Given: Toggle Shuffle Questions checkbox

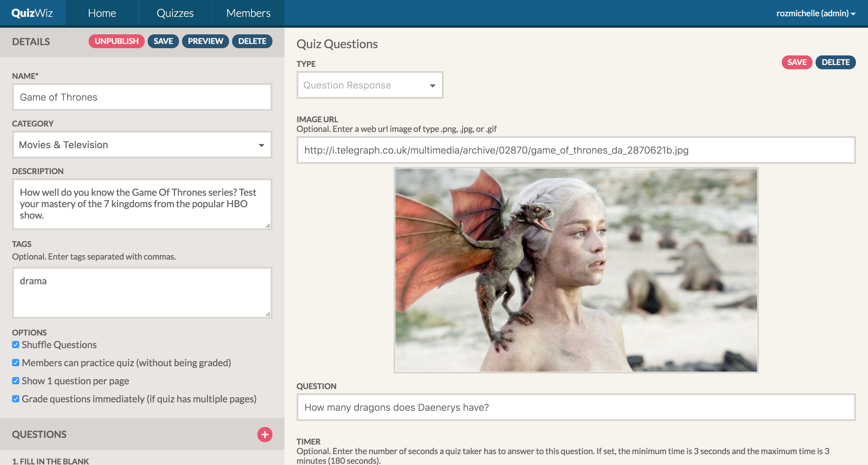Looking at the screenshot, I should click(15, 345).
